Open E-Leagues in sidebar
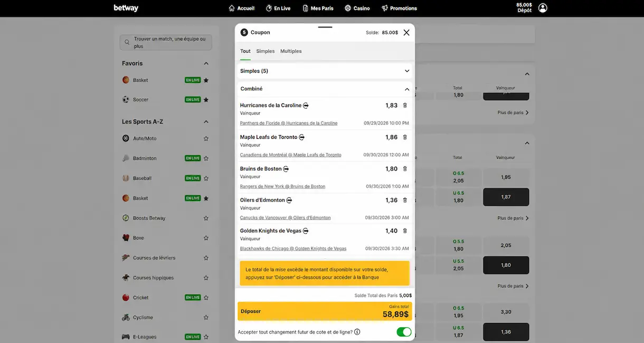The image size is (644, 343). (x=145, y=337)
